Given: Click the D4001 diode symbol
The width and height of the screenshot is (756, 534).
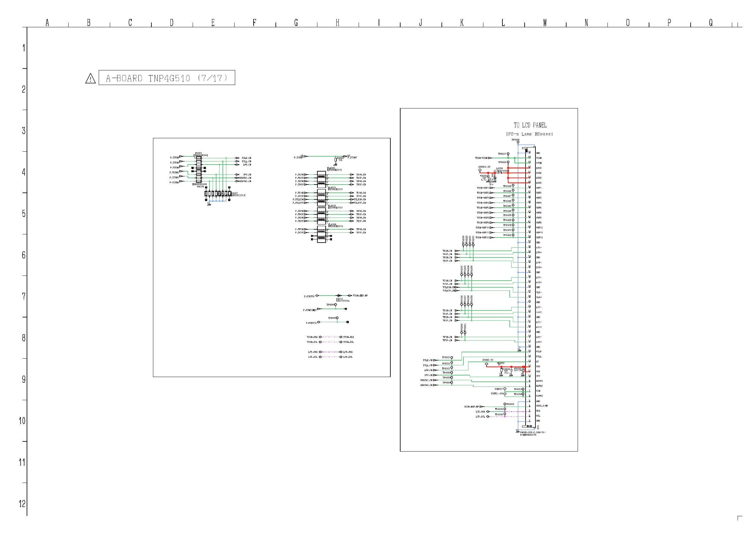Looking at the screenshot, I should [x=339, y=296].
